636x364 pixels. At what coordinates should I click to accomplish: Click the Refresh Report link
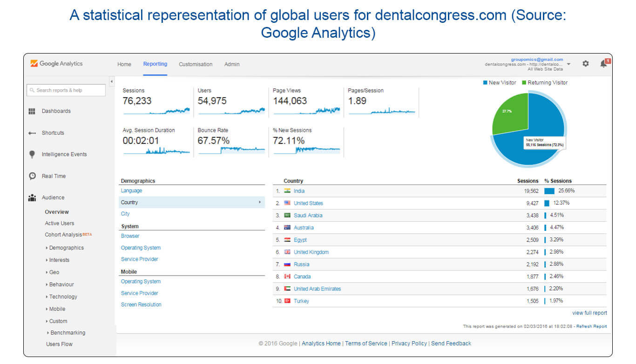tap(591, 327)
